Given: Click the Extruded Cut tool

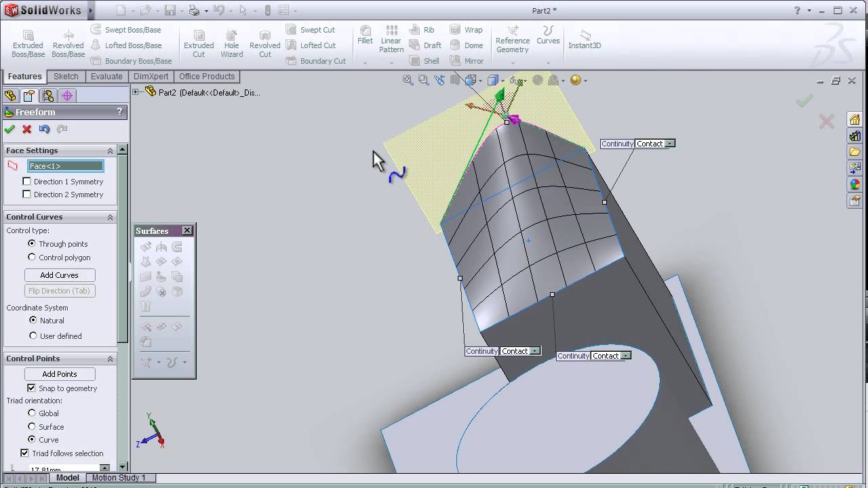Looking at the screenshot, I should 199,43.
